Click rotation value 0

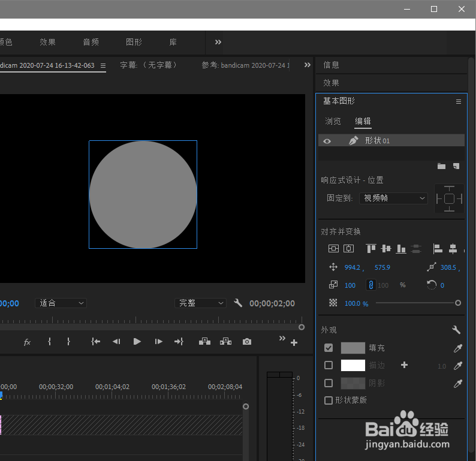[x=442, y=285]
